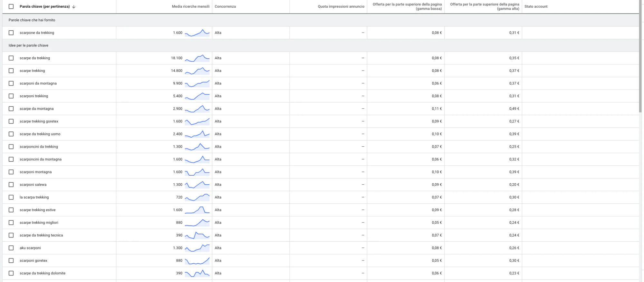Click the 18.100 monthly searches value
The height and width of the screenshot is (282, 644).
pos(177,58)
